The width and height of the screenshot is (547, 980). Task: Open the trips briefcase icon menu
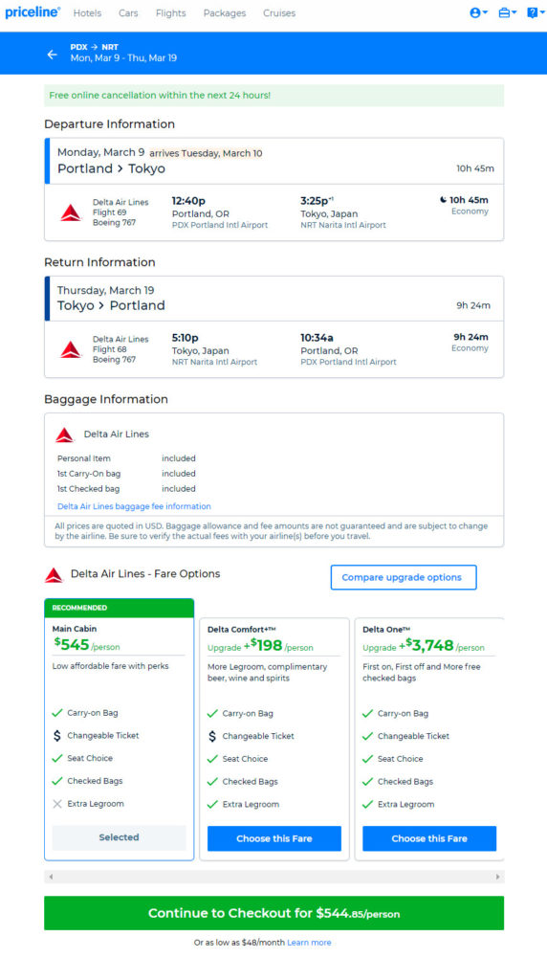[x=507, y=12]
